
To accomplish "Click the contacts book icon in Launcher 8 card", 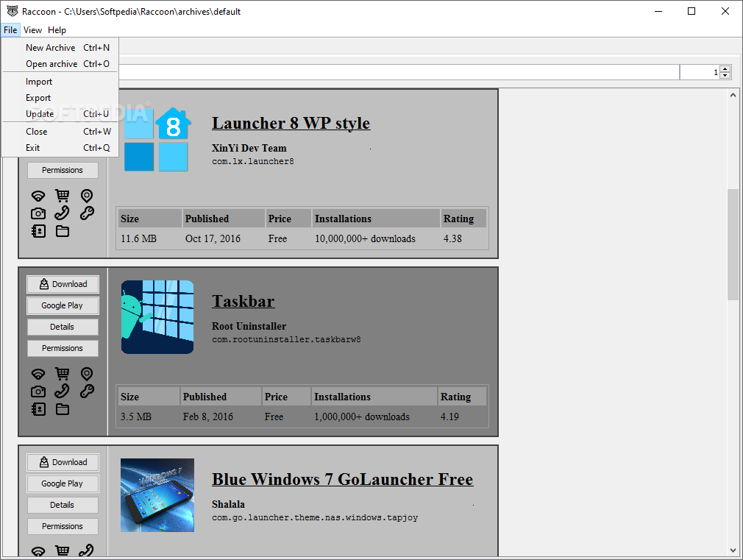I will pos(38,231).
